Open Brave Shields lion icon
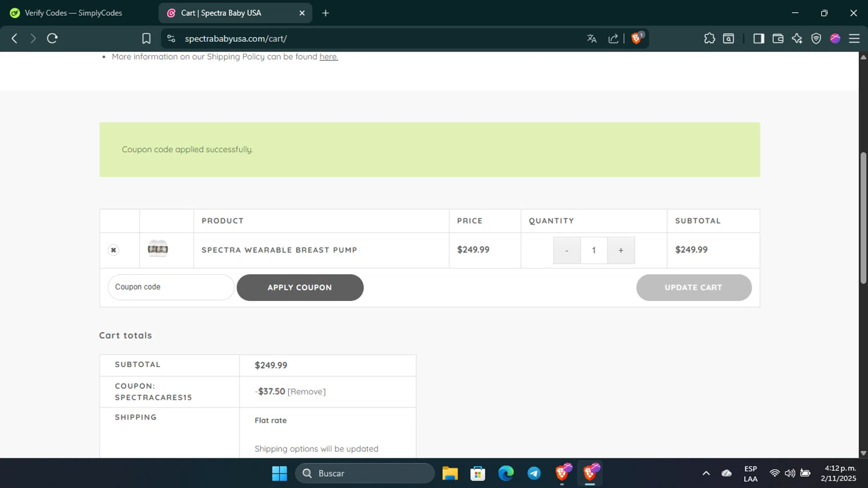The height and width of the screenshot is (488, 868). click(637, 38)
